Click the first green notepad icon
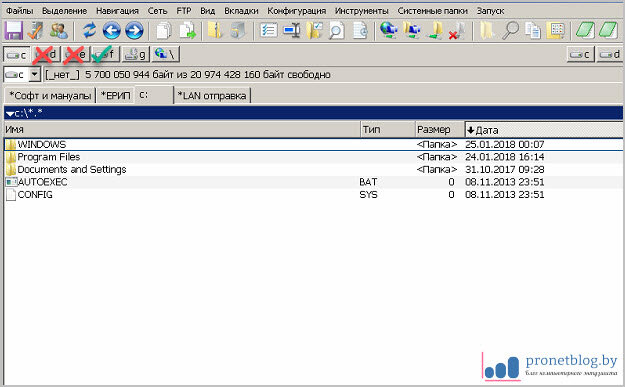This screenshot has height=387, width=625. (x=585, y=30)
